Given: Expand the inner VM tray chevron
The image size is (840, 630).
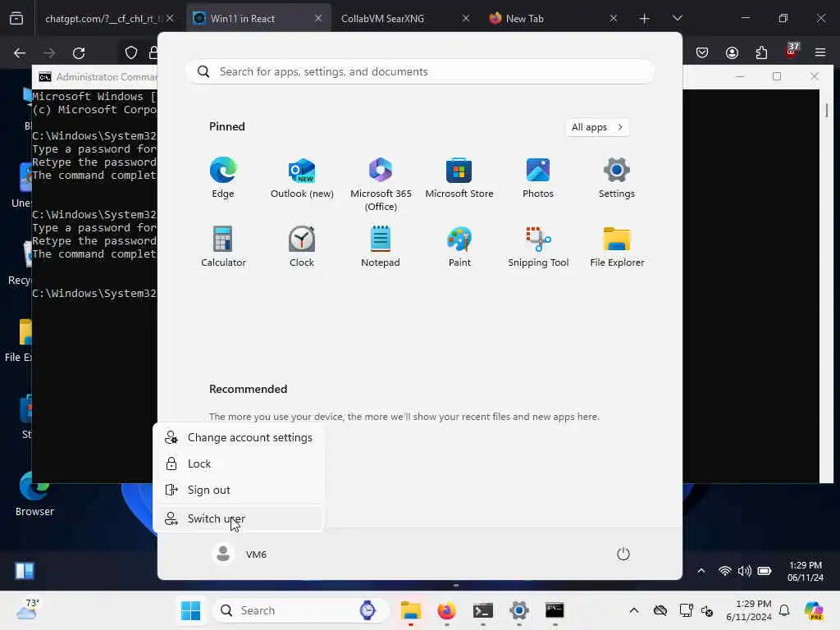Looking at the screenshot, I should point(701,571).
